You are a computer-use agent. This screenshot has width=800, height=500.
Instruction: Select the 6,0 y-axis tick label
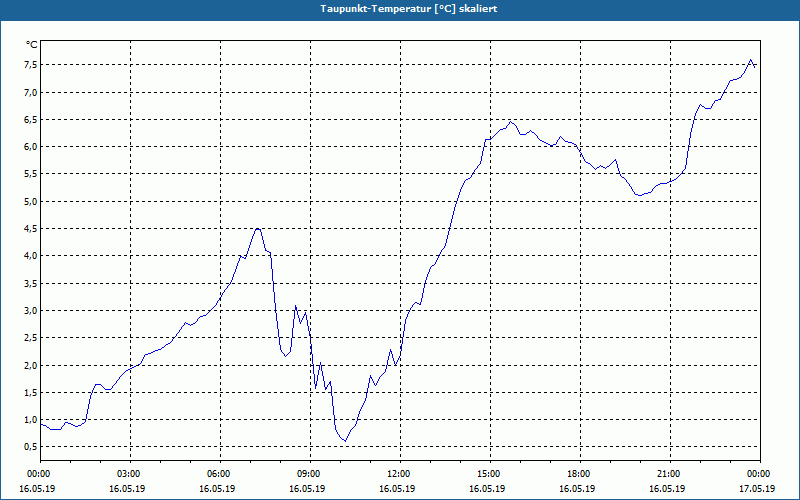(x=30, y=146)
